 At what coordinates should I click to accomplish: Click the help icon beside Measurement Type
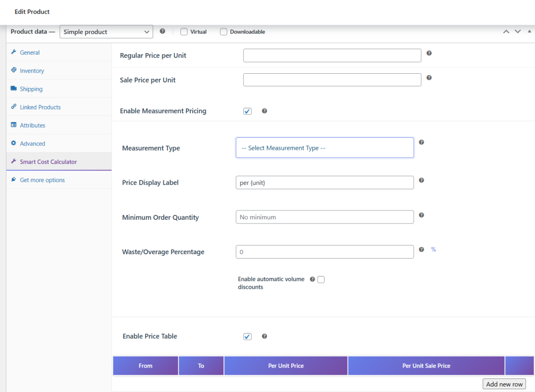coord(421,142)
